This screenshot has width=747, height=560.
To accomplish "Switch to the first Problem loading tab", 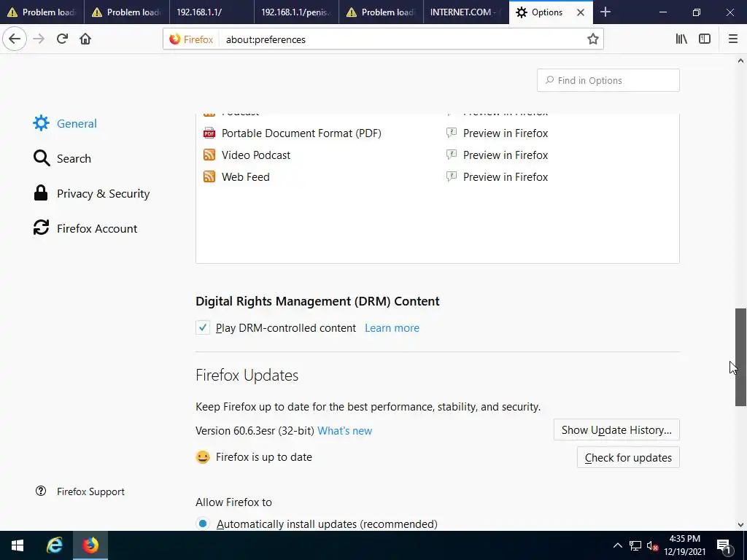I will click(42, 12).
